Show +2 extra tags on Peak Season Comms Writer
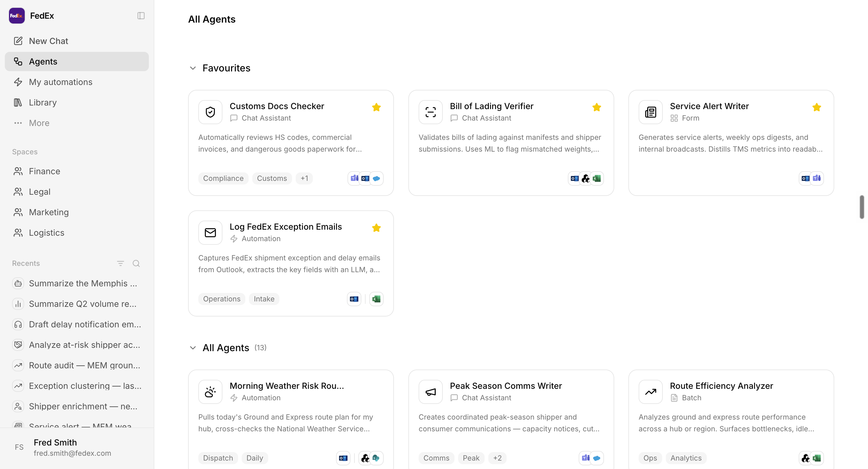 click(497, 458)
